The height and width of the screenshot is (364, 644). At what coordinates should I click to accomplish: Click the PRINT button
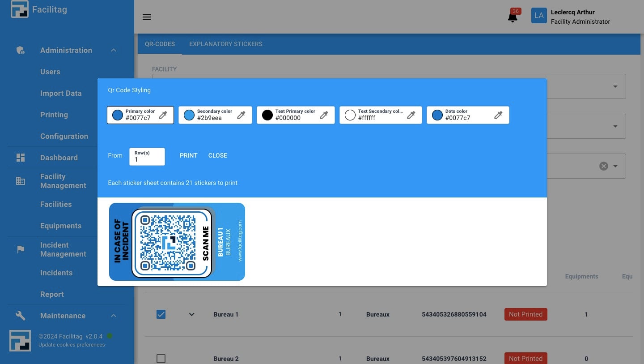click(189, 155)
